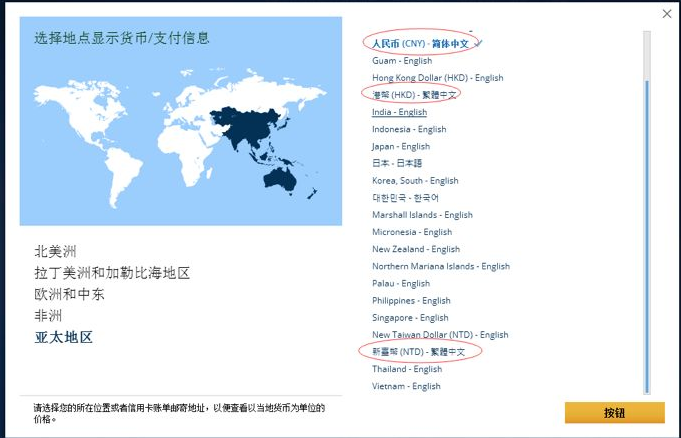The height and width of the screenshot is (438, 681).
Task: Select 非洲 region
Action: pyautogui.click(x=48, y=316)
